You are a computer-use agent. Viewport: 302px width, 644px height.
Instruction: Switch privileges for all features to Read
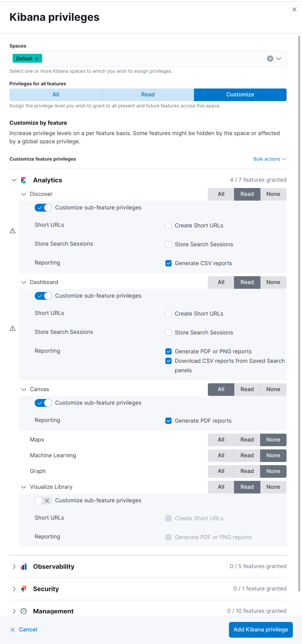(148, 94)
